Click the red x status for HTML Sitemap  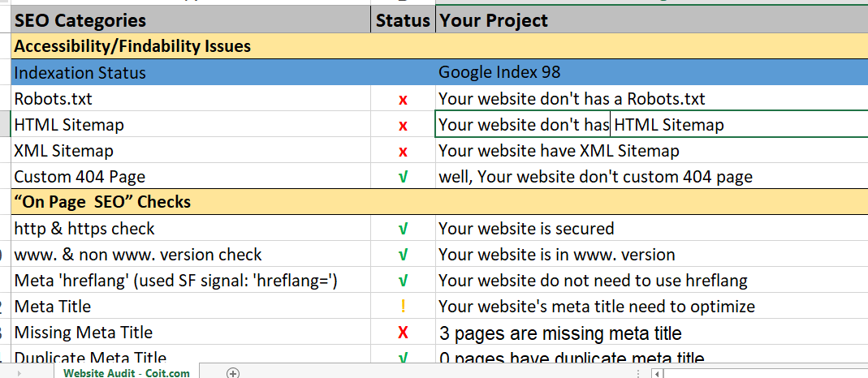(403, 126)
